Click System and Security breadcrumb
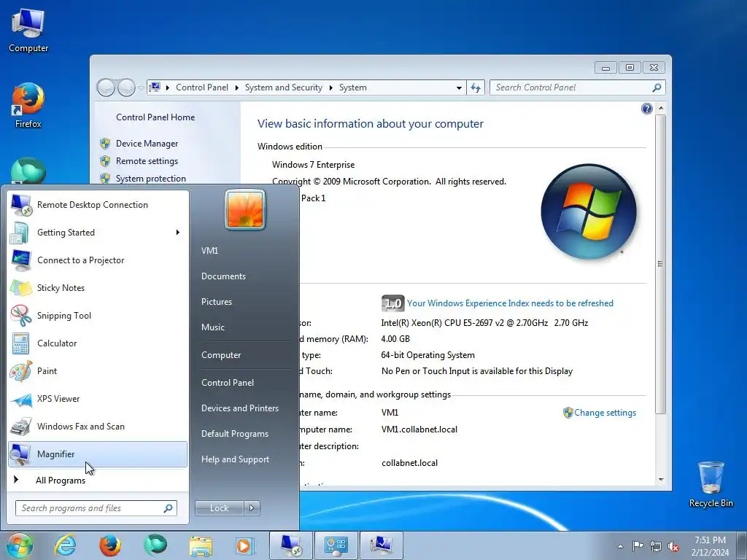Viewport: 747px width, 560px height. (284, 87)
